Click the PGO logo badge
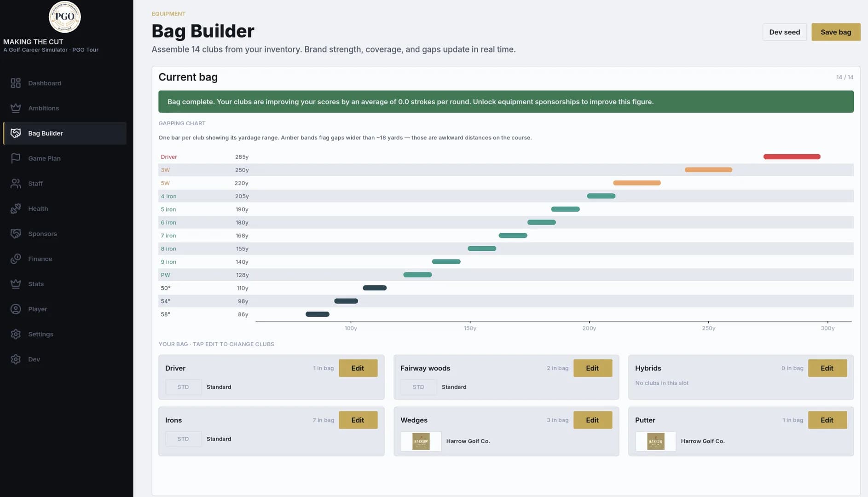The image size is (868, 497). click(65, 17)
